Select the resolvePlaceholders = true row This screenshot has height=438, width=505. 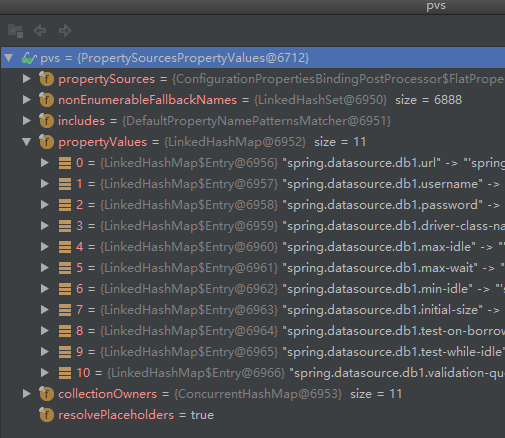253,415
